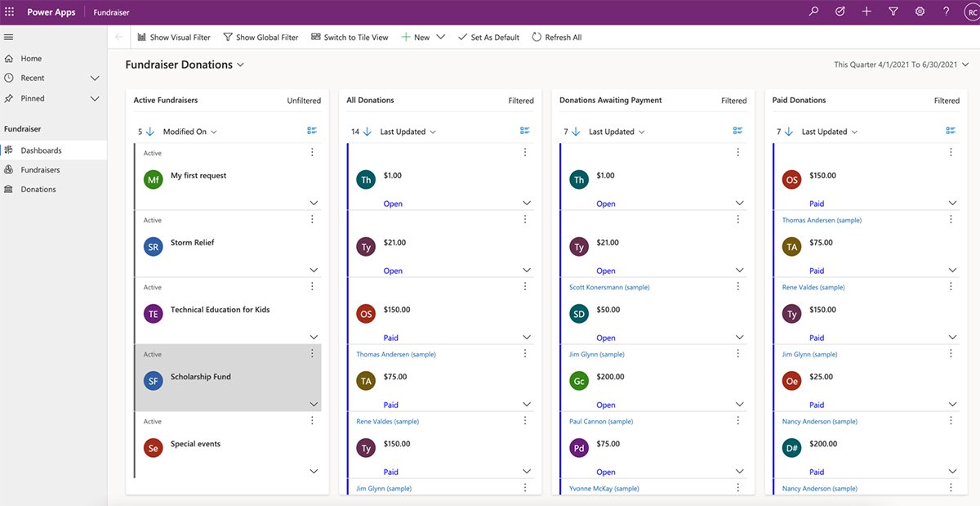This screenshot has width=980, height=506.
Task: Collapse the navigation hamburger menu
Action: [9, 38]
